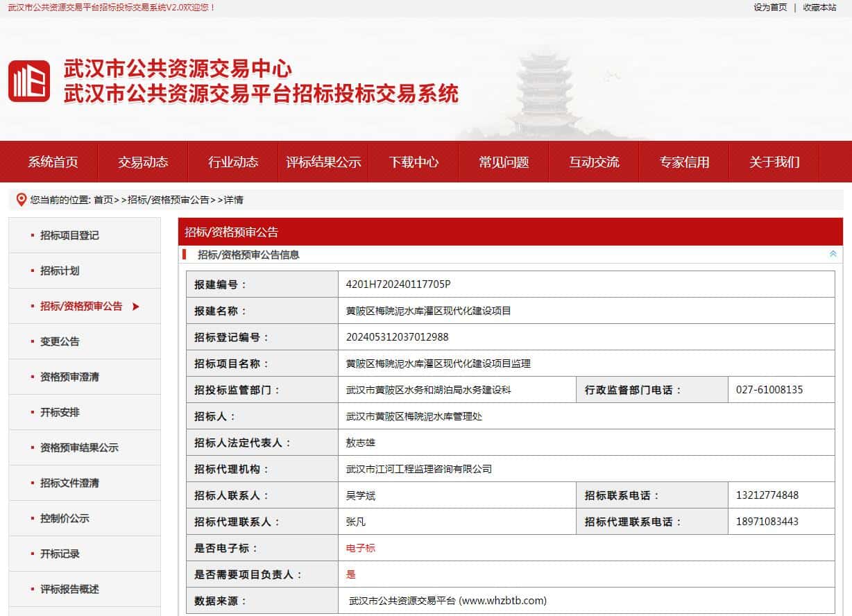This screenshot has height=616, width=852.
Task: Open 控制价公示 sidebar item
Action: click(65, 519)
